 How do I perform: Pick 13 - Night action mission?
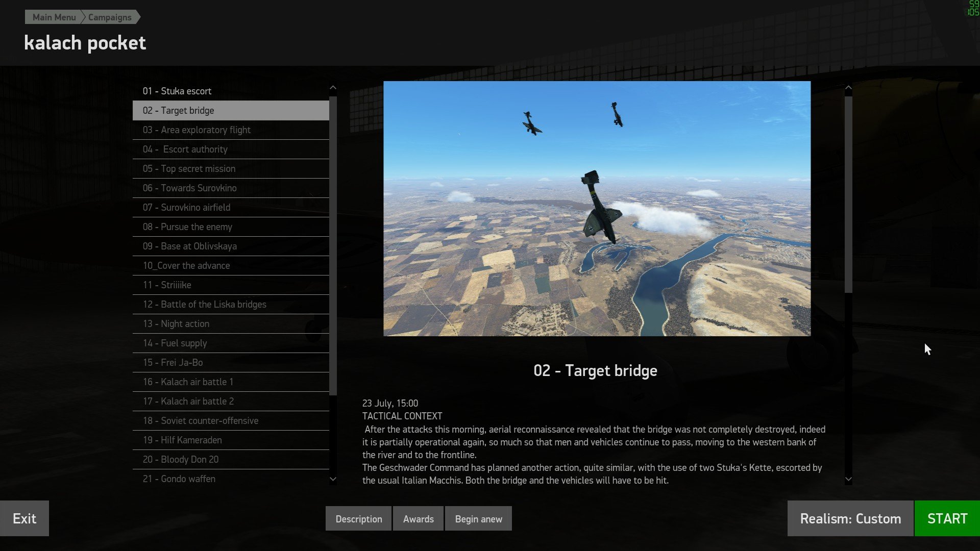231,323
